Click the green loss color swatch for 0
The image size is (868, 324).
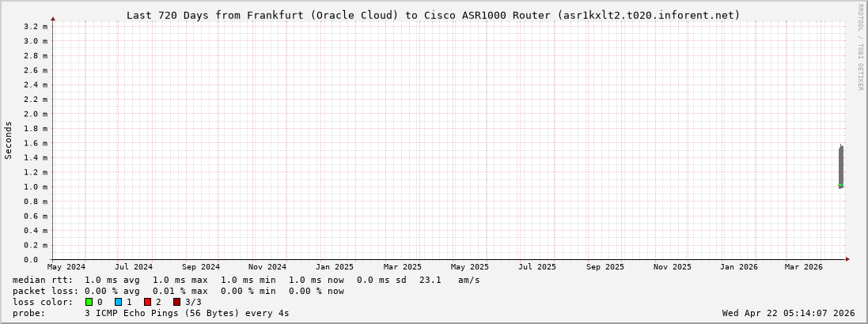(89, 302)
